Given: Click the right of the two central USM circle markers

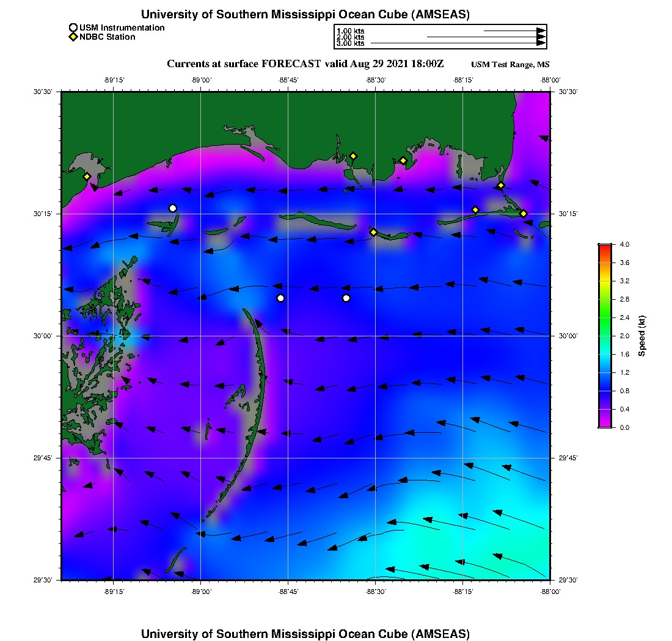Looking at the screenshot, I should [x=346, y=298].
